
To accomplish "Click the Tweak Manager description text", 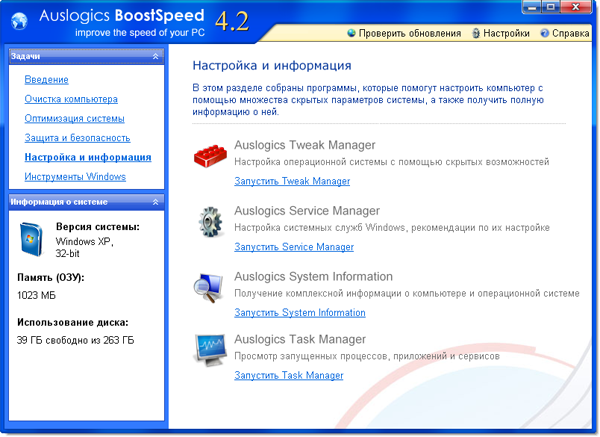I will click(391, 162).
